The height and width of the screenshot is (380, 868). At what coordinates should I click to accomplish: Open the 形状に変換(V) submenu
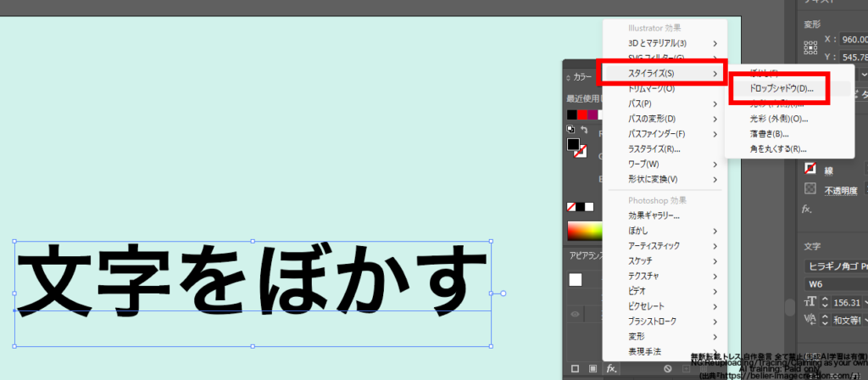click(x=665, y=179)
